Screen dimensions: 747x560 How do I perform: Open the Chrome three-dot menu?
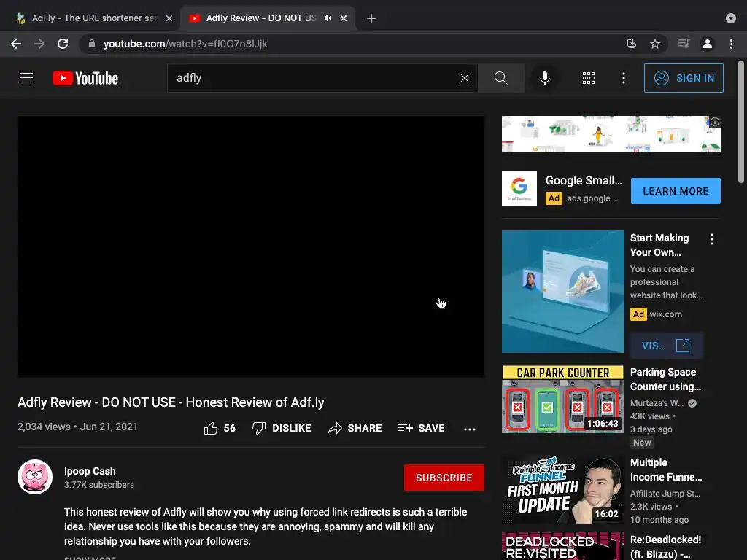point(731,44)
